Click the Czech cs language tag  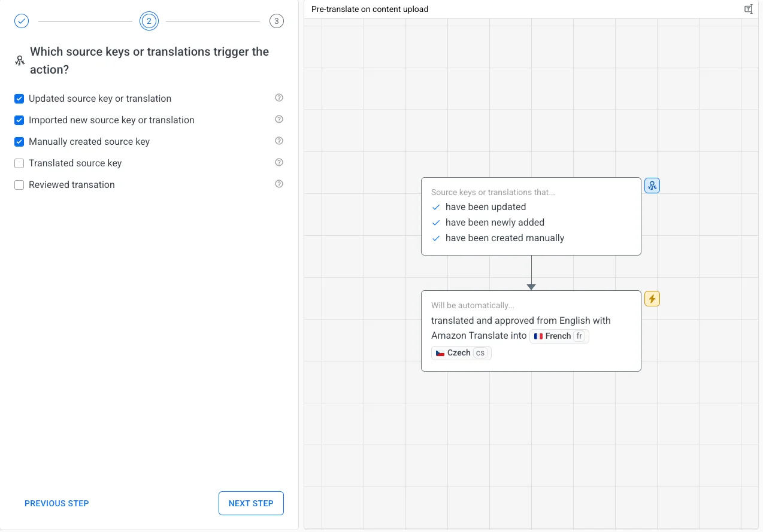coord(461,353)
